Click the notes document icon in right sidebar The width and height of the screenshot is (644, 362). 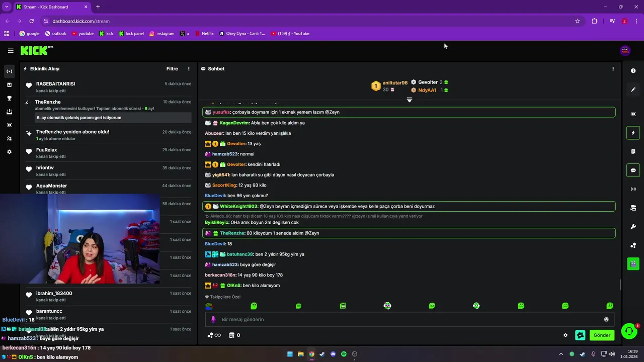pyautogui.click(x=633, y=151)
